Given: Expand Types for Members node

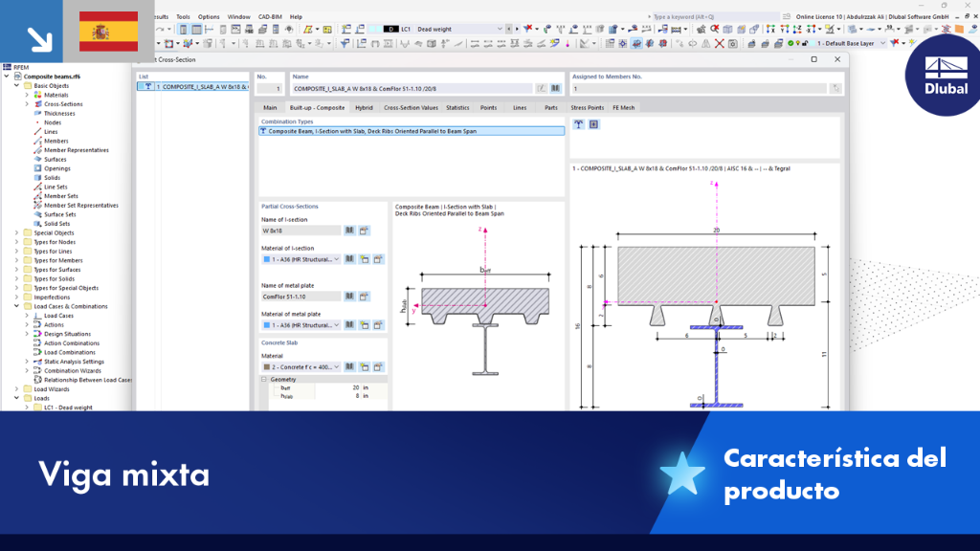Looking at the screenshot, I should (x=17, y=260).
